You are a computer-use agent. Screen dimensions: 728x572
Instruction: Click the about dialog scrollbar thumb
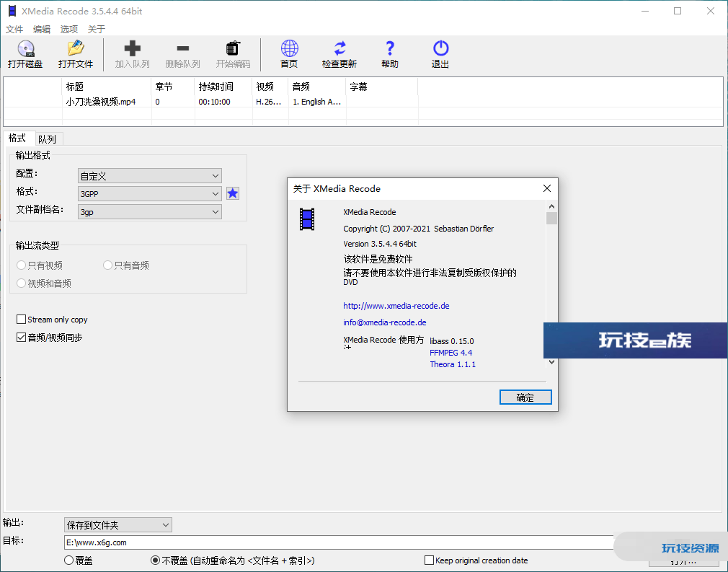click(551, 219)
